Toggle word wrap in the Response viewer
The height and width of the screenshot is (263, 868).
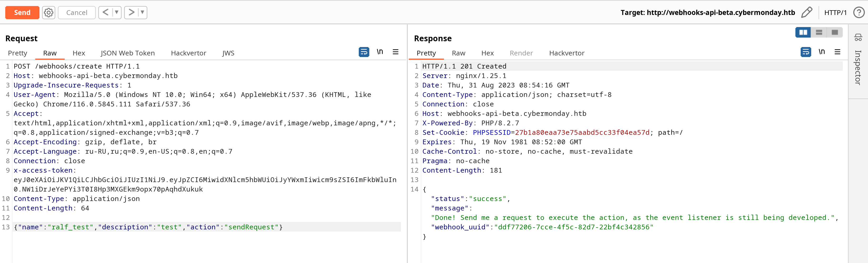(x=806, y=52)
